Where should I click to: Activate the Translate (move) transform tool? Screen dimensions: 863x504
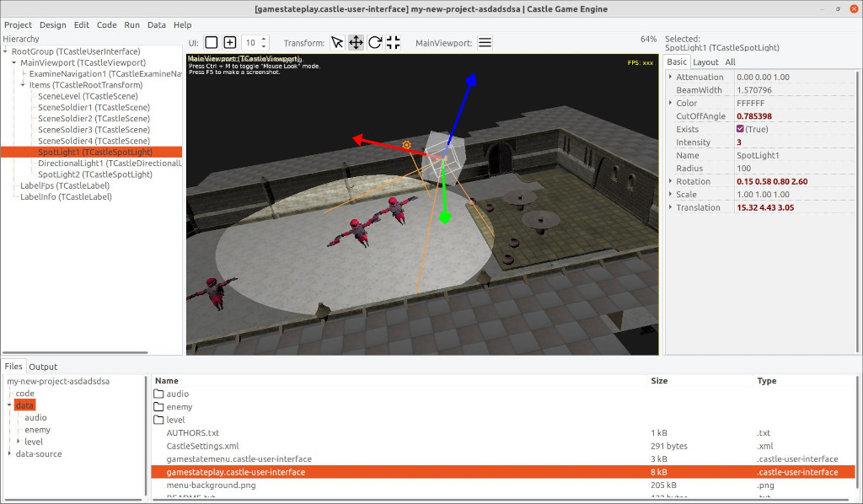(356, 42)
